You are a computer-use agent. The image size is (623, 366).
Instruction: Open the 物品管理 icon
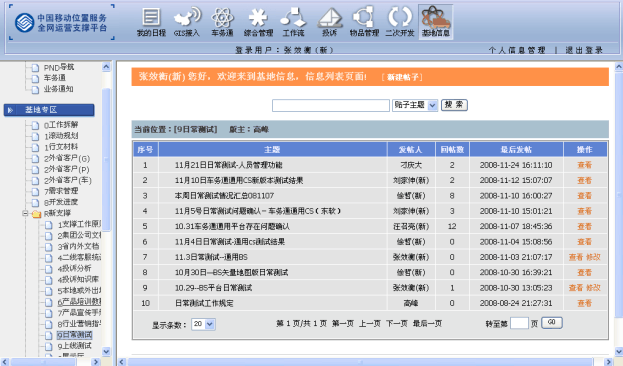[x=364, y=22]
